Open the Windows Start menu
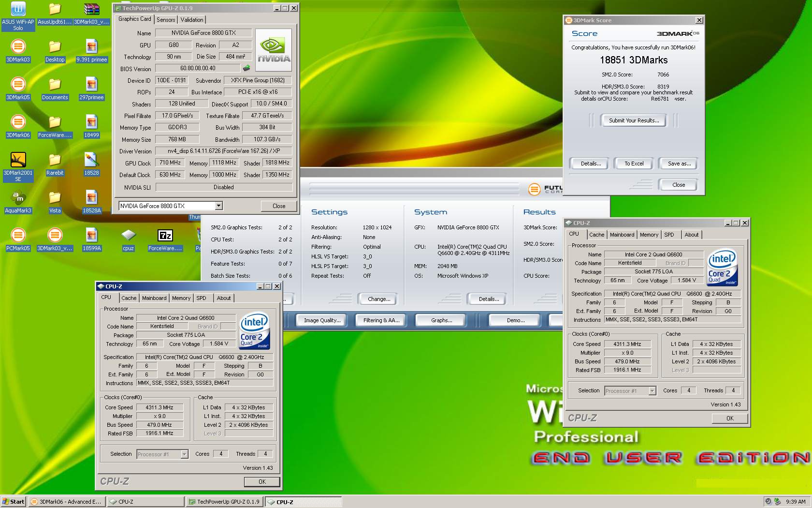Screen dimensions: 812x508 pos(14,502)
